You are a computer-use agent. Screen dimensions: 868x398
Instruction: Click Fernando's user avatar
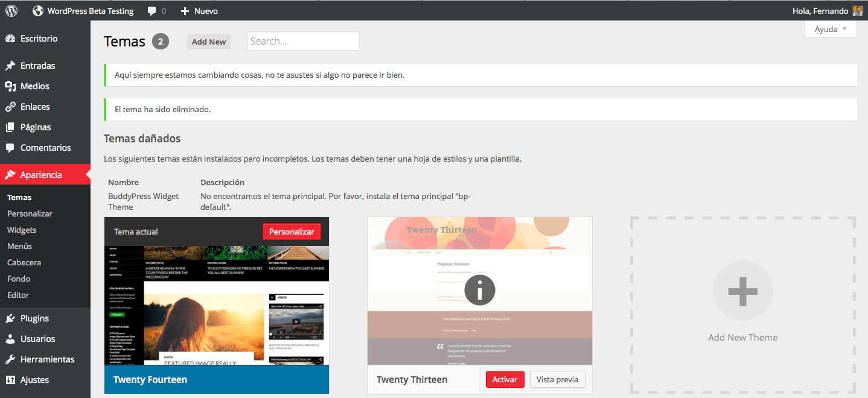(x=858, y=11)
